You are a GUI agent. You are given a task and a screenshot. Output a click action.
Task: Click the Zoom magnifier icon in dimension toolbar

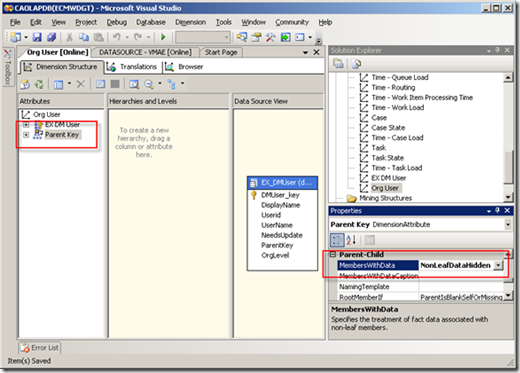tap(149, 84)
